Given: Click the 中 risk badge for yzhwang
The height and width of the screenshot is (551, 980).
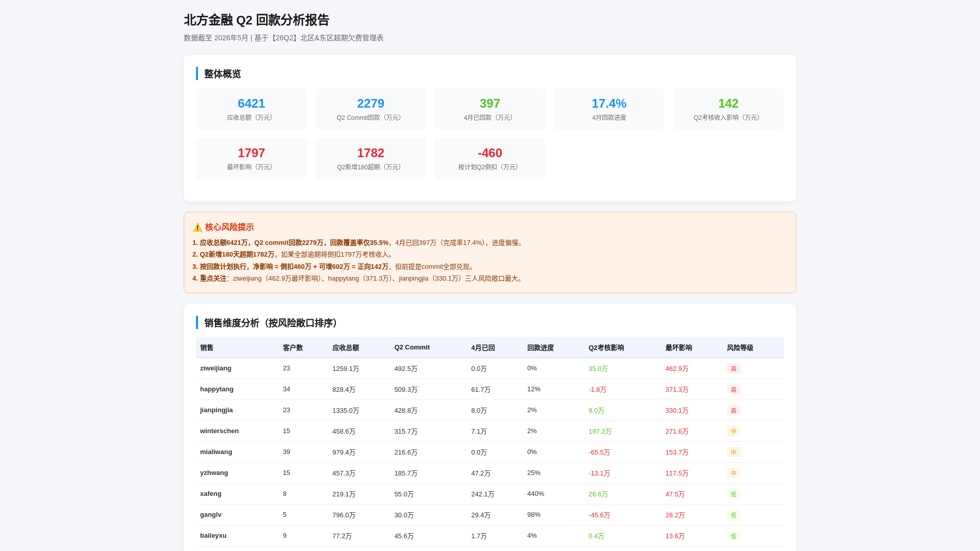Looking at the screenshot, I should tap(733, 473).
